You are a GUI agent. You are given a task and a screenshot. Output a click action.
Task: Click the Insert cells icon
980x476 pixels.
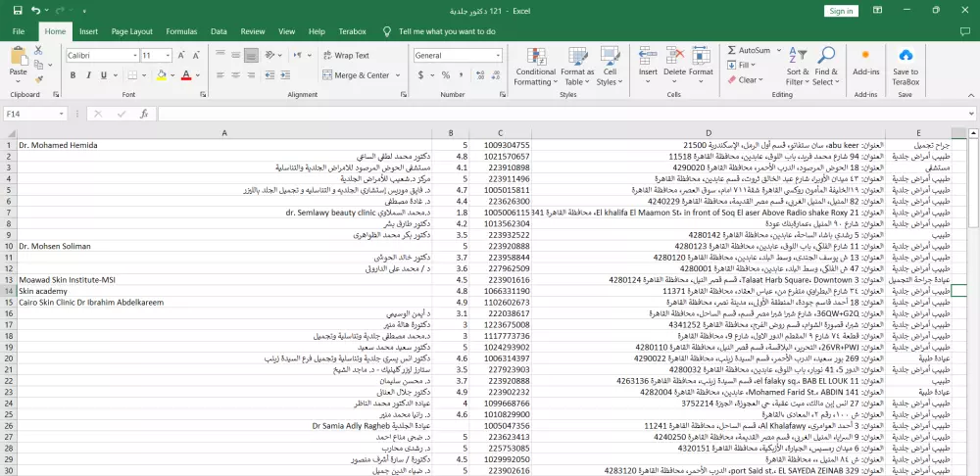pyautogui.click(x=648, y=56)
